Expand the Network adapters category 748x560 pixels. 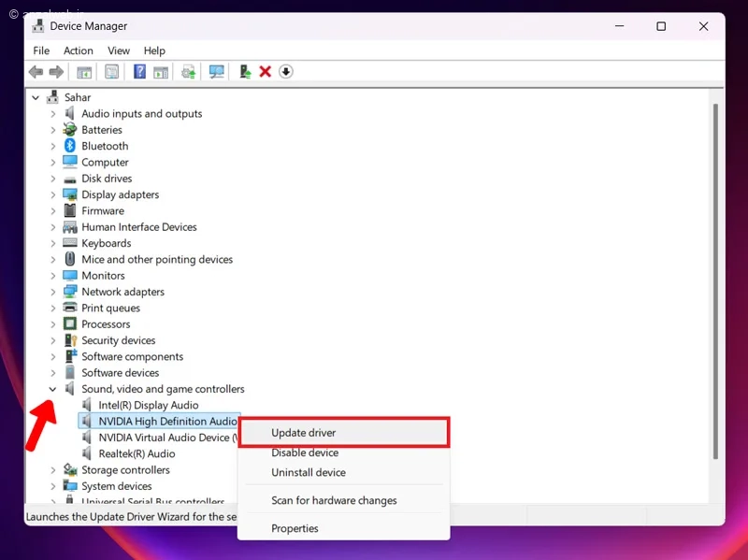point(53,292)
